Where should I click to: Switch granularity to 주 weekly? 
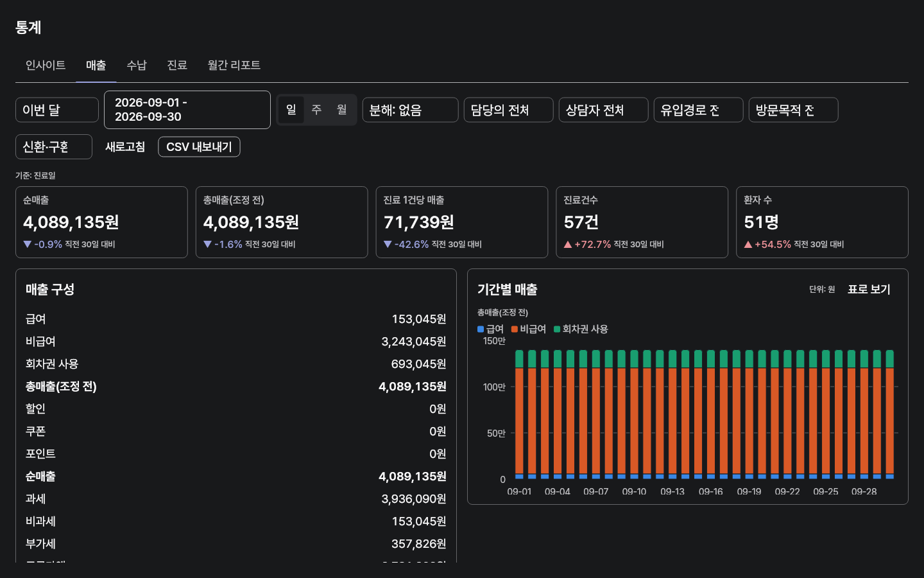pyautogui.click(x=316, y=110)
